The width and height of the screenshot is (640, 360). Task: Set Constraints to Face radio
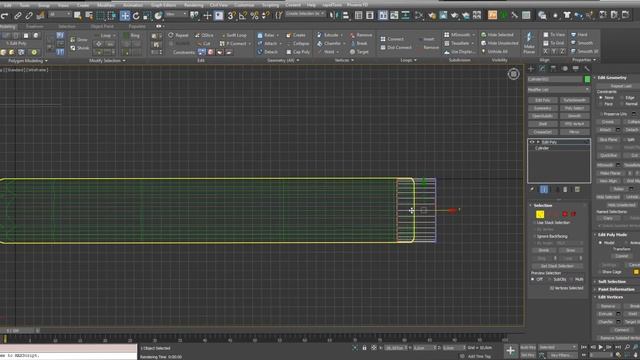tap(600, 104)
